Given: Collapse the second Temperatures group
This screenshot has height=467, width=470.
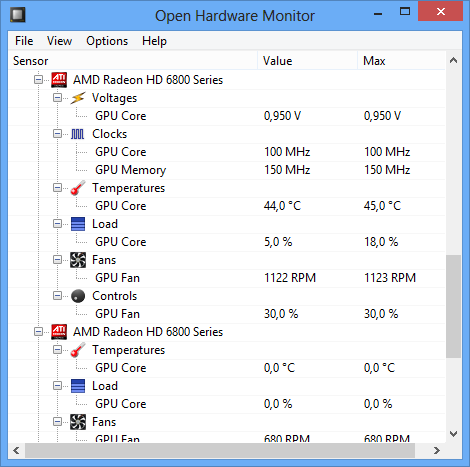Looking at the screenshot, I should [x=57, y=350].
